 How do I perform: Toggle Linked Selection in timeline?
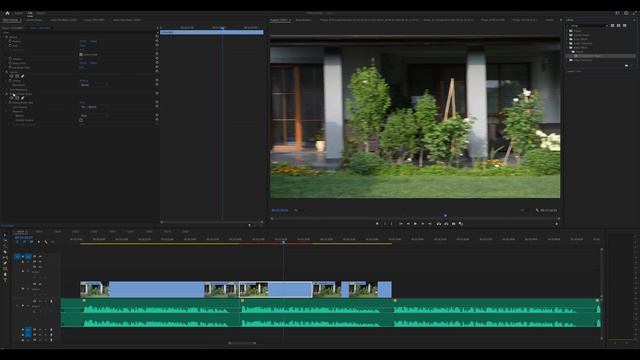31,242
